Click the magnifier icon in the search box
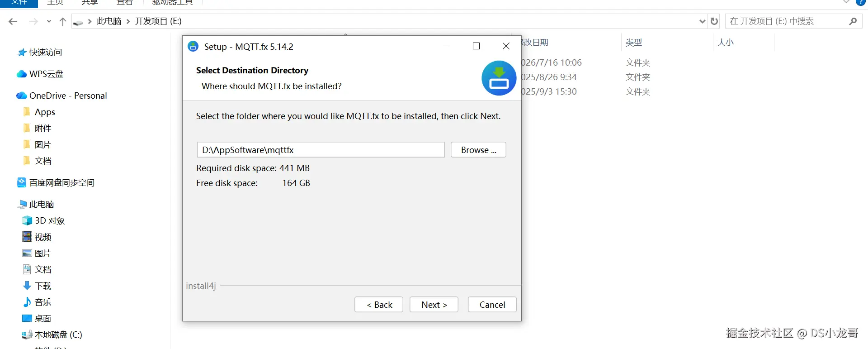The width and height of the screenshot is (868, 349). [853, 21]
